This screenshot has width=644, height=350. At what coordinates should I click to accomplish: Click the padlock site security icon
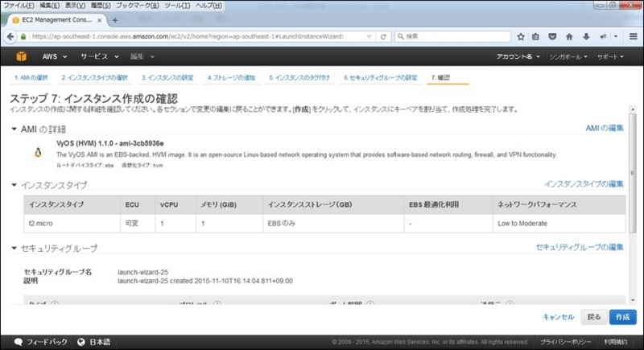click(x=23, y=36)
